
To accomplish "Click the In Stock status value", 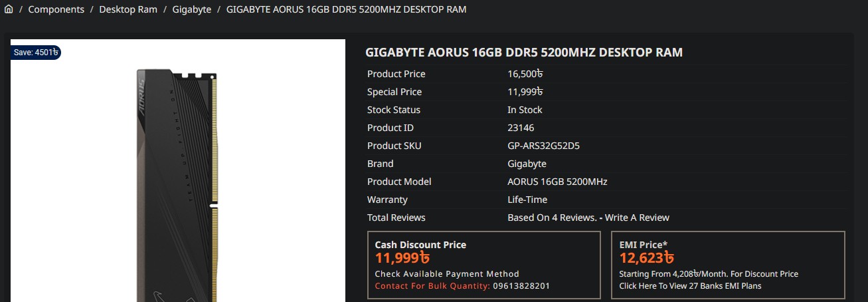I will click(x=525, y=110).
